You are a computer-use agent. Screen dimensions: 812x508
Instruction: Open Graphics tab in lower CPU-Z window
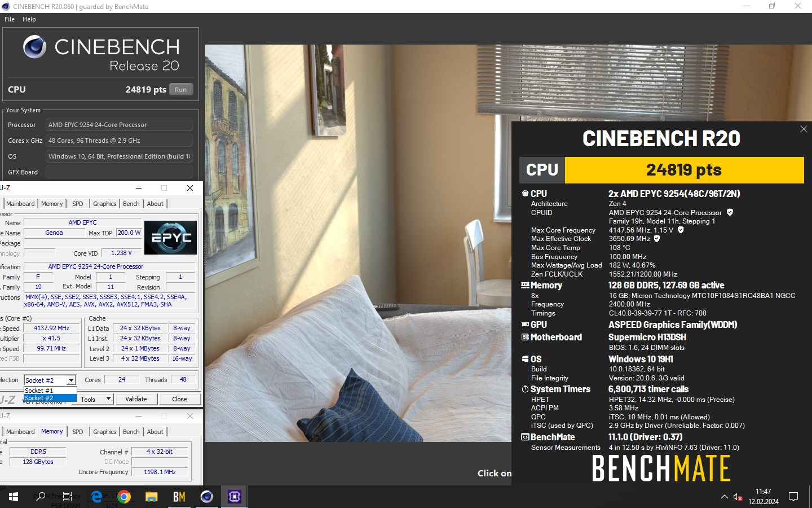coord(105,432)
